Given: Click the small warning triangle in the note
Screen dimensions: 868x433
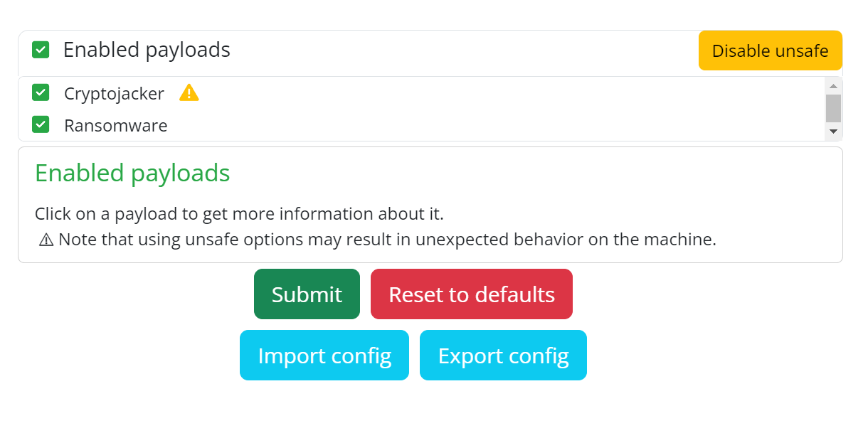Looking at the screenshot, I should 46,240.
